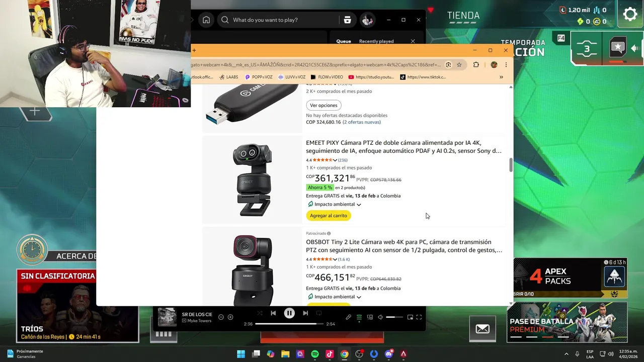The height and width of the screenshot is (362, 644).
Task: Open Discord from the taskbar
Action: [x=388, y=354]
